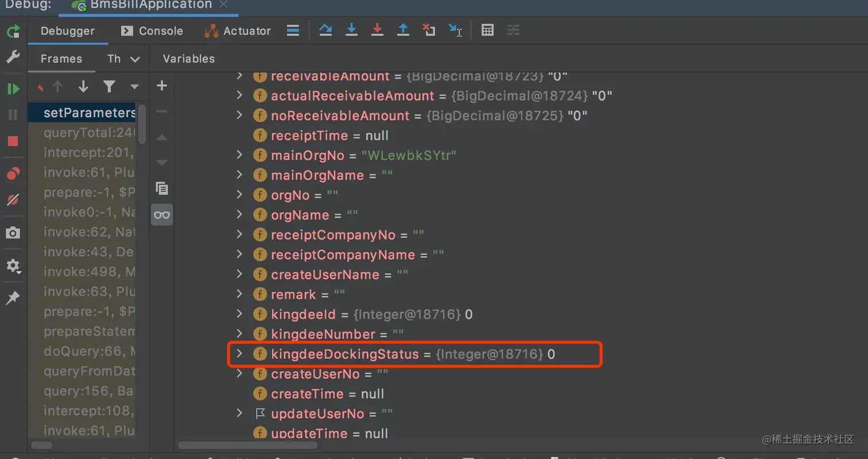Select the next frame down arrow

tap(83, 87)
